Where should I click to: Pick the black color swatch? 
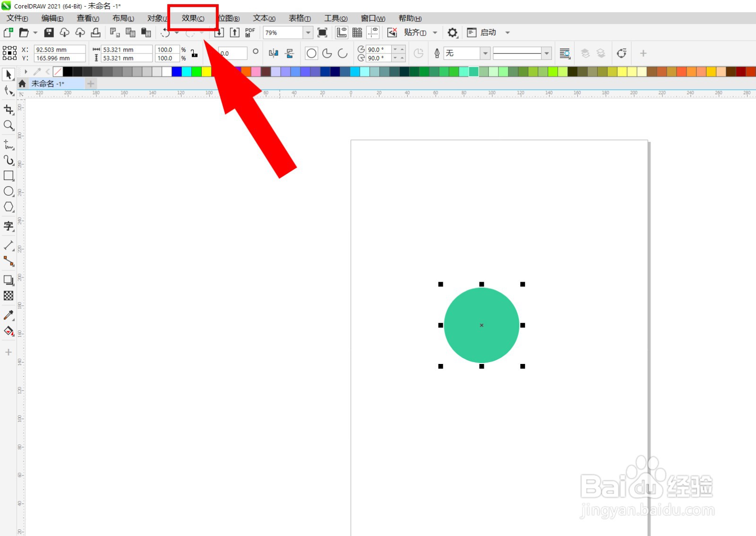[x=68, y=72]
